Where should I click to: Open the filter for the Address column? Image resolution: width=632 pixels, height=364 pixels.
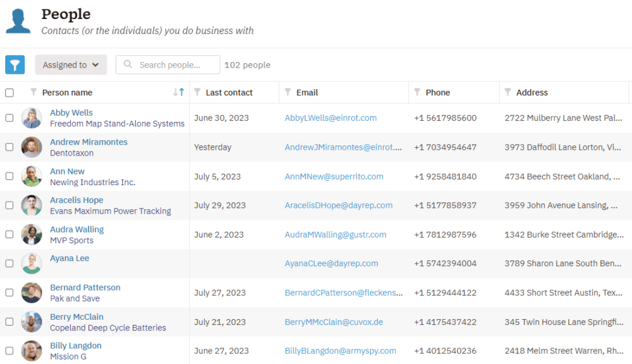(507, 92)
